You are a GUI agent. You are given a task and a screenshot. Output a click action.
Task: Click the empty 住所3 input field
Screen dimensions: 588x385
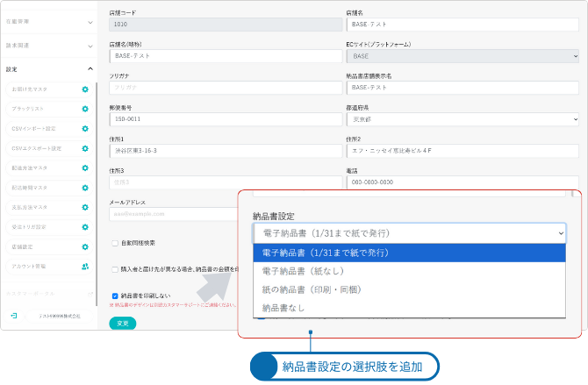point(226,182)
